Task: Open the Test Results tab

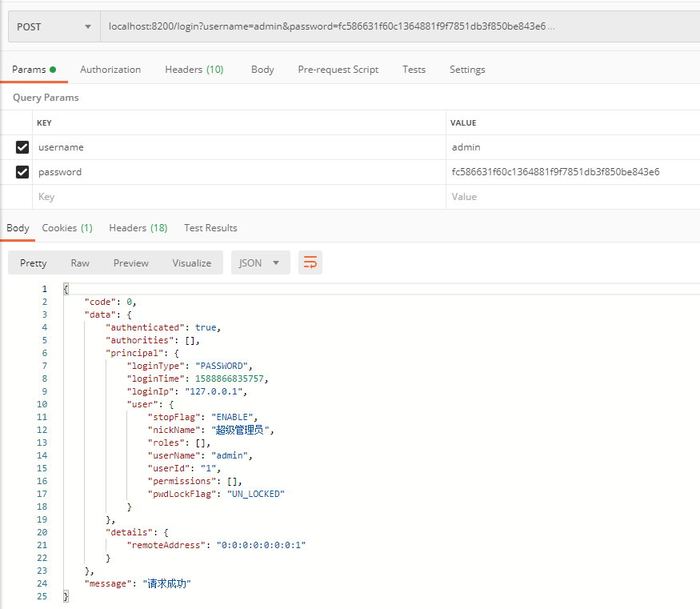Action: [210, 228]
